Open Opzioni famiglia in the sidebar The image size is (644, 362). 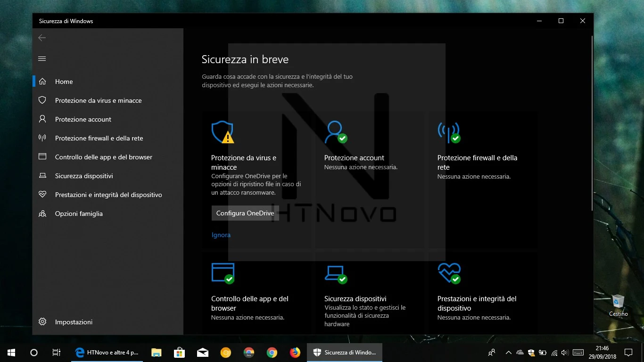(x=108, y=214)
